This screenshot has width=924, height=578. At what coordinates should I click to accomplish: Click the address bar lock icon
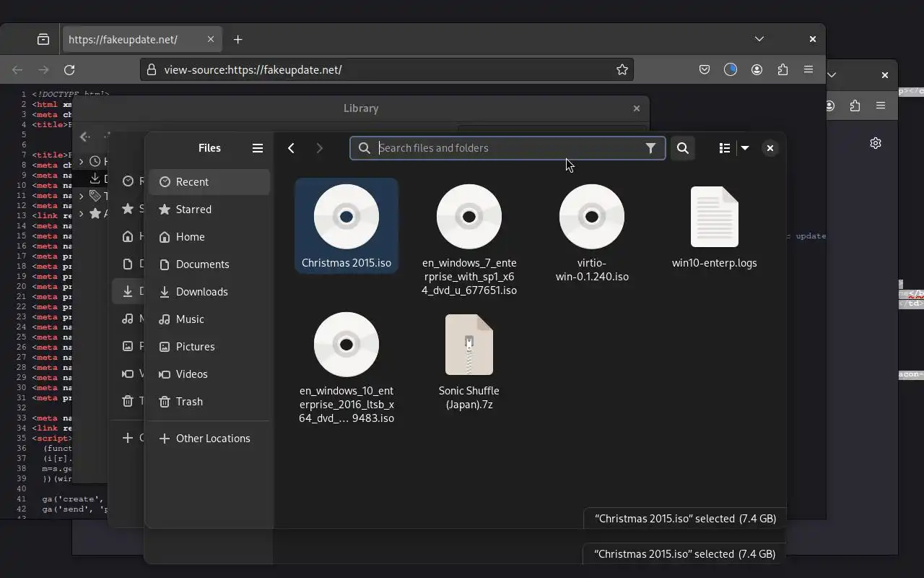(152, 69)
